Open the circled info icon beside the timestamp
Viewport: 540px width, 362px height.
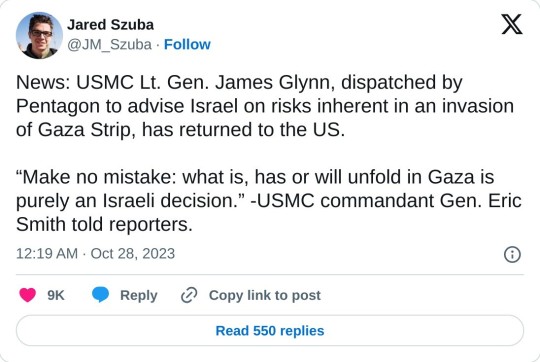(512, 255)
